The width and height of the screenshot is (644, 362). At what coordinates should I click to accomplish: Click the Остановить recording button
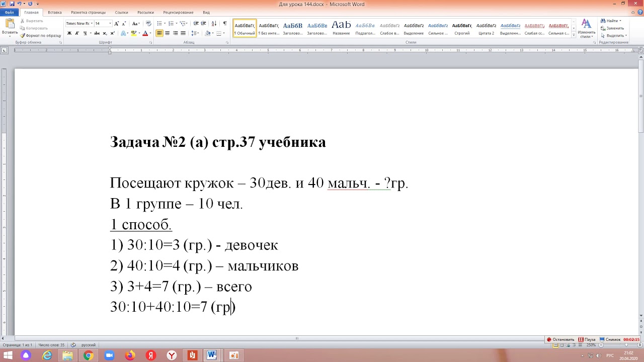[560, 339]
